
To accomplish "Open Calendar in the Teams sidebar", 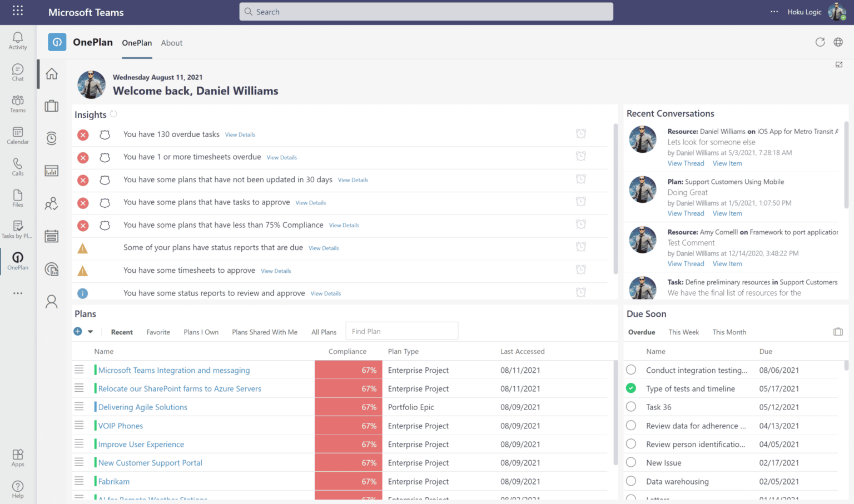I will click(18, 136).
